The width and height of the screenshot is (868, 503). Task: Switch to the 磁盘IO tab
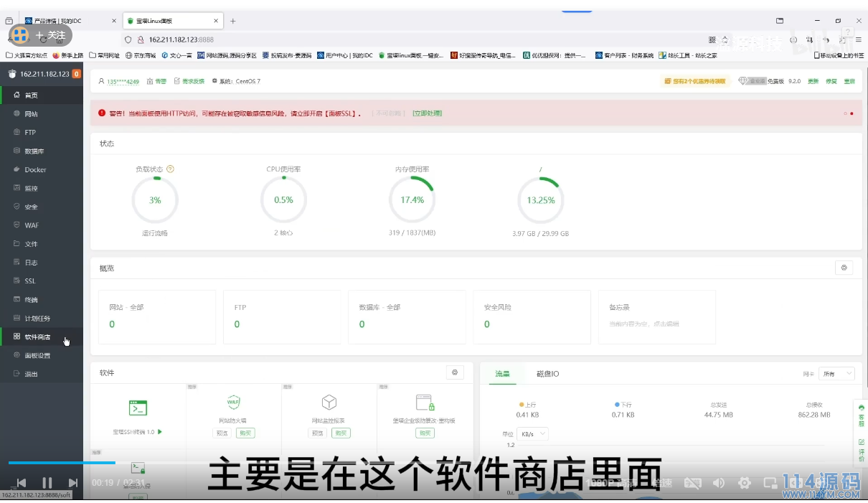(x=547, y=374)
